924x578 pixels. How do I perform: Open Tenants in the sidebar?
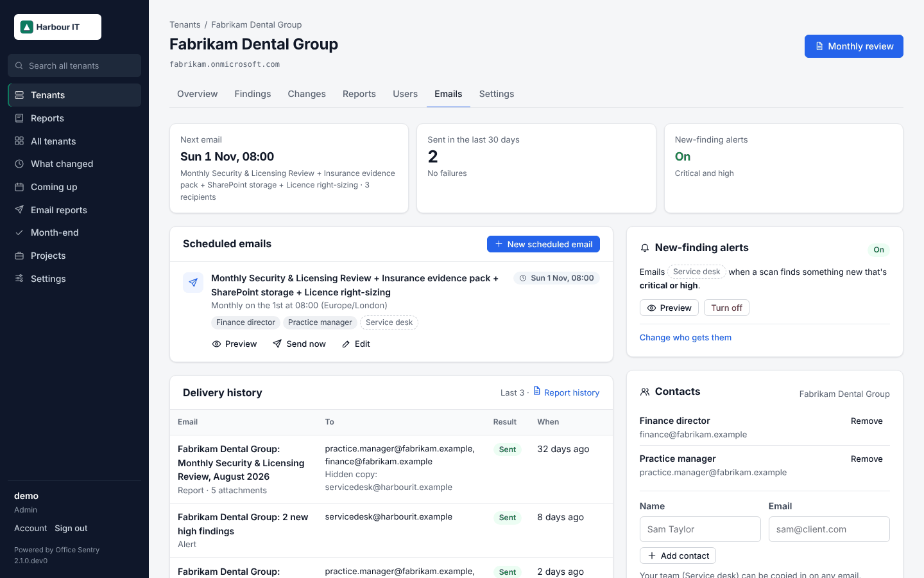(74, 95)
